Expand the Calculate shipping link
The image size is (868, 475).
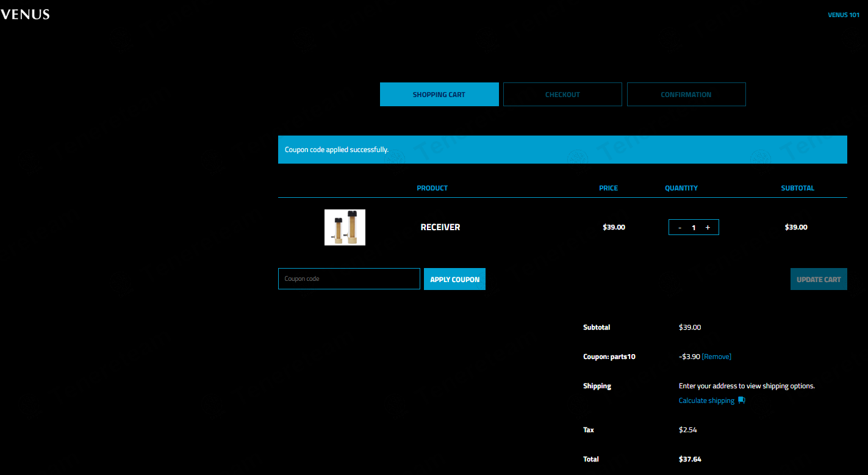pyautogui.click(x=706, y=401)
